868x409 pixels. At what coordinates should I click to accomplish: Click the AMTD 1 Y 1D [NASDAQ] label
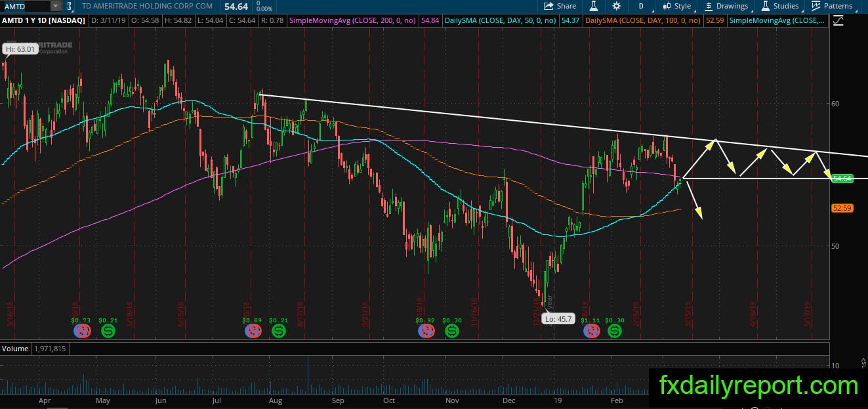pyautogui.click(x=42, y=21)
